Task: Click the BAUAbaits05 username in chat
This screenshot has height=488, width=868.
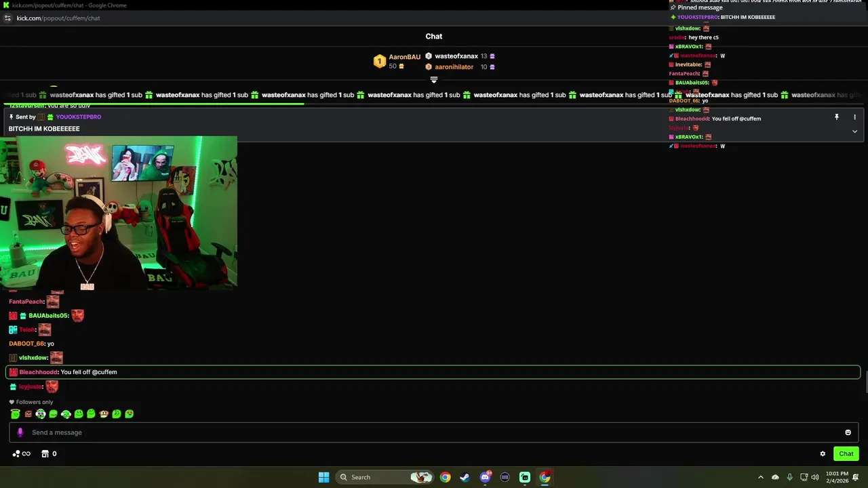Action: [x=49, y=316]
